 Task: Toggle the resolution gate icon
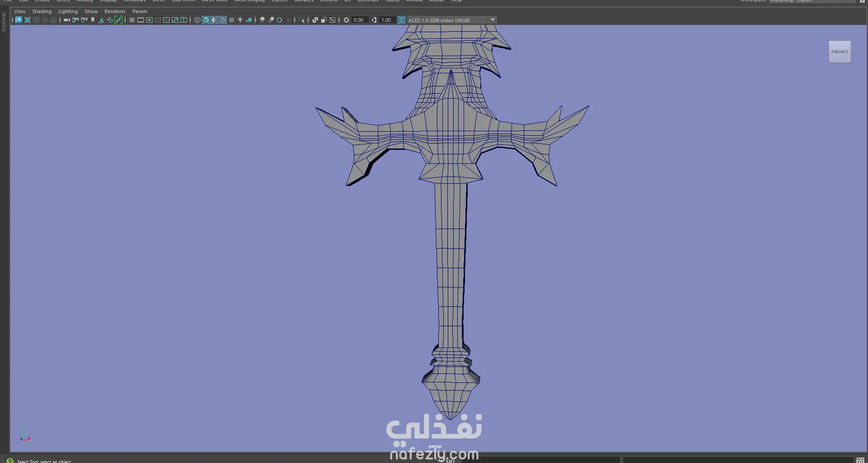point(149,20)
